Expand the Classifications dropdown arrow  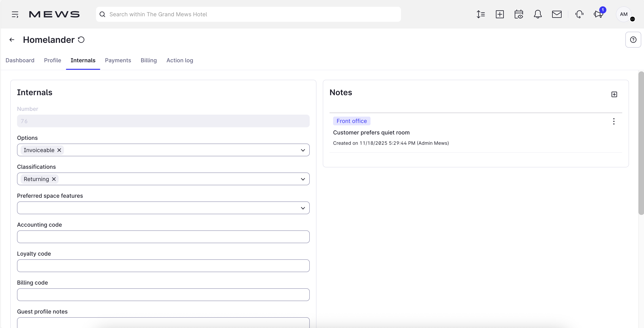click(303, 179)
